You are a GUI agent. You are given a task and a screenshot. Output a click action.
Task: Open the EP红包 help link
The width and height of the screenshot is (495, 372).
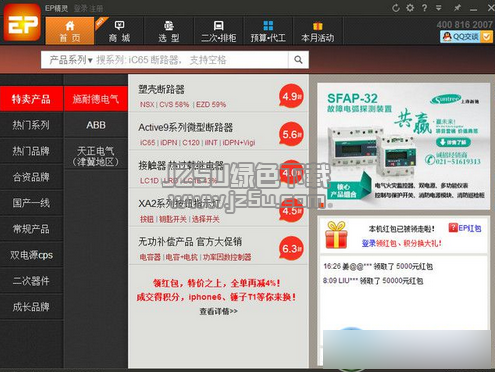click(x=465, y=228)
